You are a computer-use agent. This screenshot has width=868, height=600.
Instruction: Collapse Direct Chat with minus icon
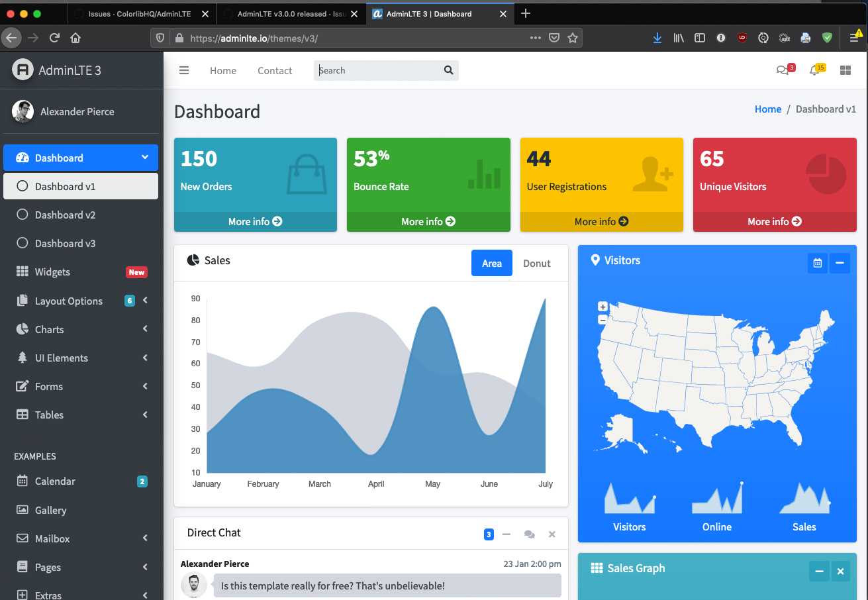click(x=506, y=534)
